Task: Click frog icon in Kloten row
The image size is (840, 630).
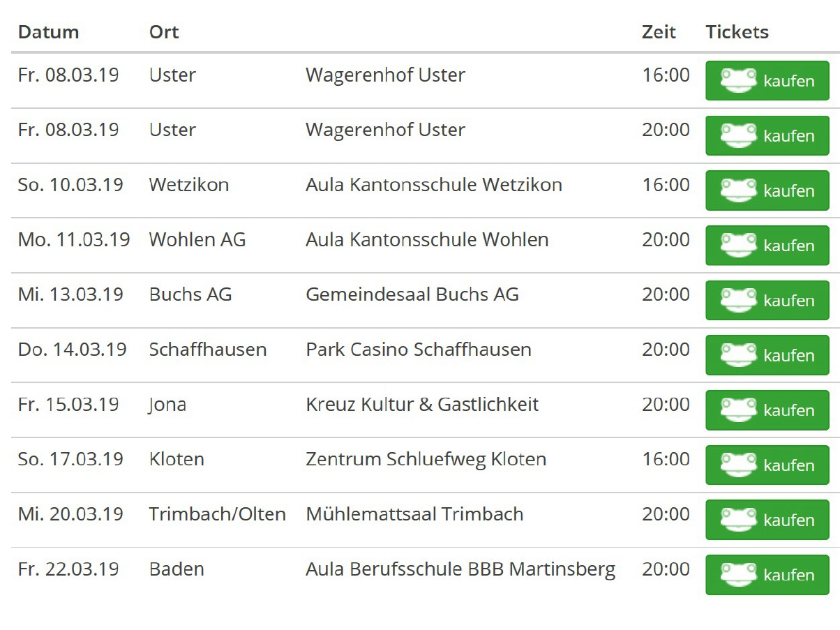Action: tap(739, 464)
